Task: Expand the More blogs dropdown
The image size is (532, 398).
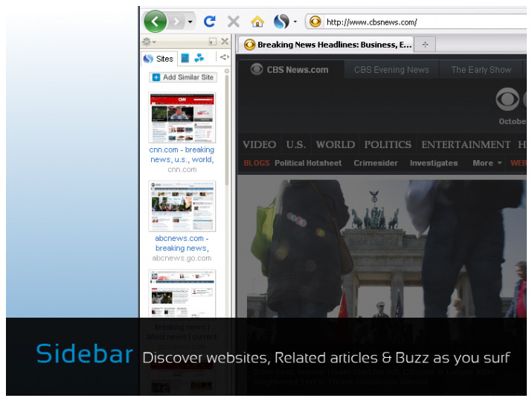Action: (487, 163)
